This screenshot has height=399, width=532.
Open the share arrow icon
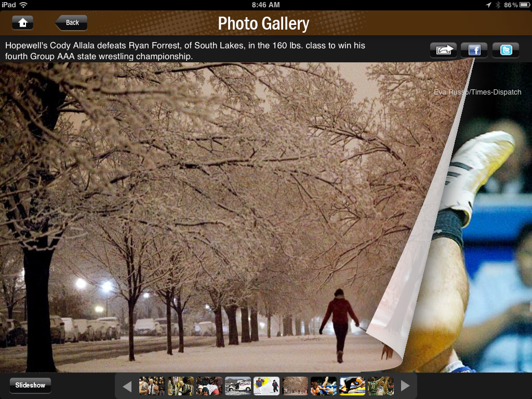444,50
